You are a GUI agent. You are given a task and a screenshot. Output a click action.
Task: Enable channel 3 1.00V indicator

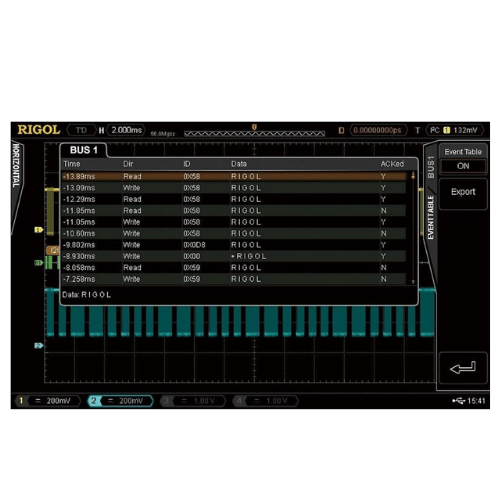[x=193, y=401]
